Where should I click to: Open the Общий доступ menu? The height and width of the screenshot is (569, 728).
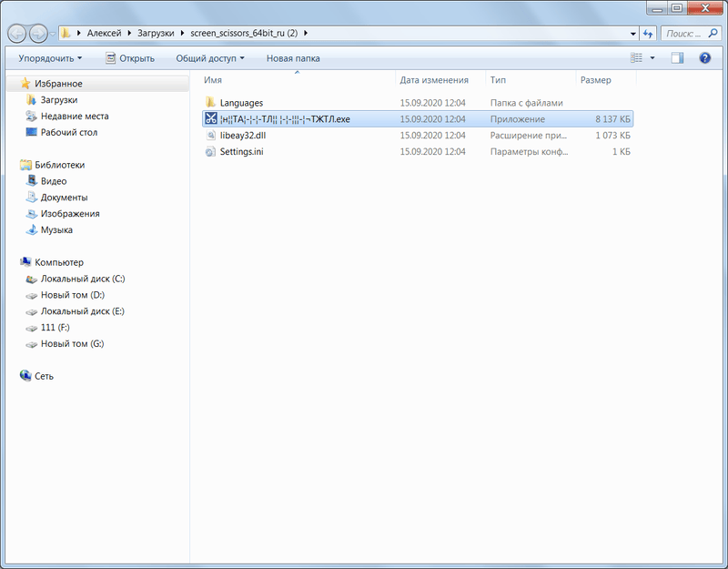(210, 58)
